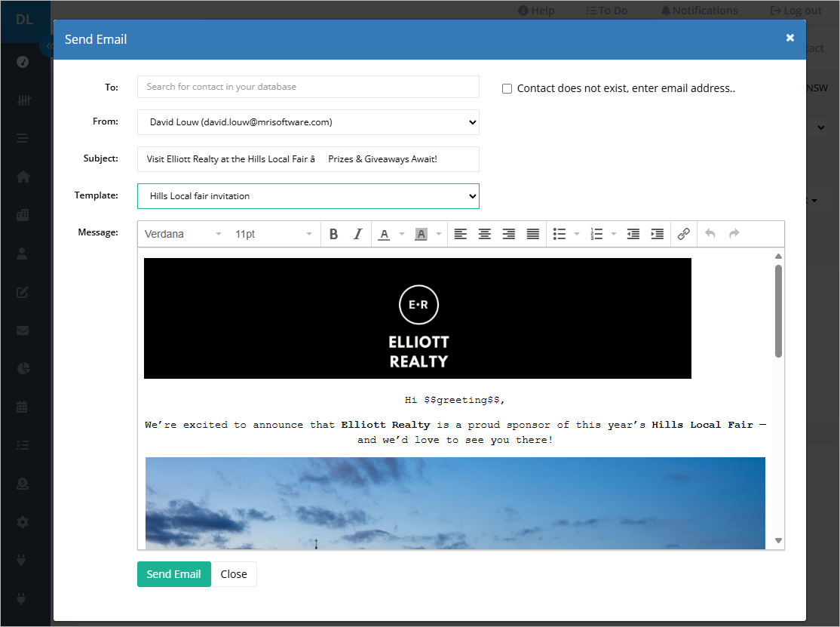Open building icon in left sidebar

point(23,216)
